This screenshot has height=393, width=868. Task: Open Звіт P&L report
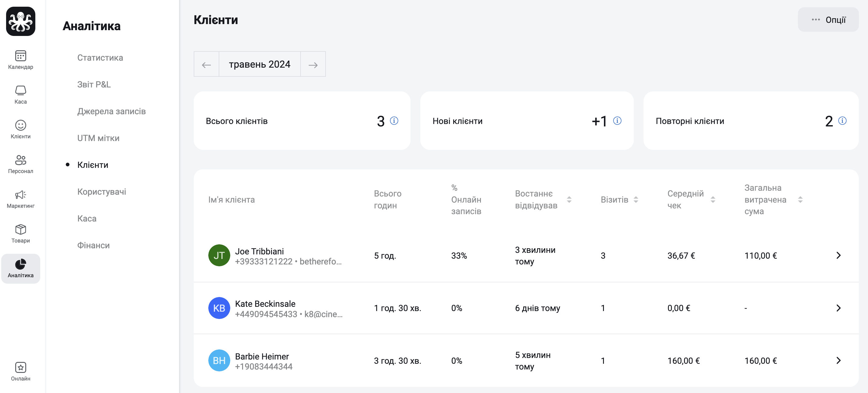[x=94, y=84]
